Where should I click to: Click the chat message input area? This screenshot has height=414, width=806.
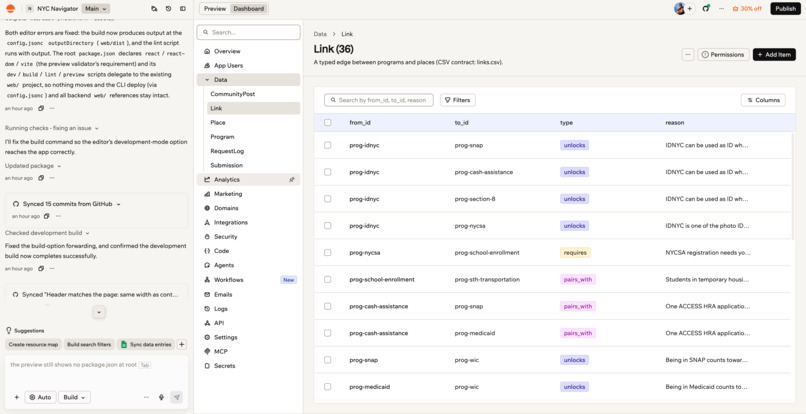click(x=97, y=372)
